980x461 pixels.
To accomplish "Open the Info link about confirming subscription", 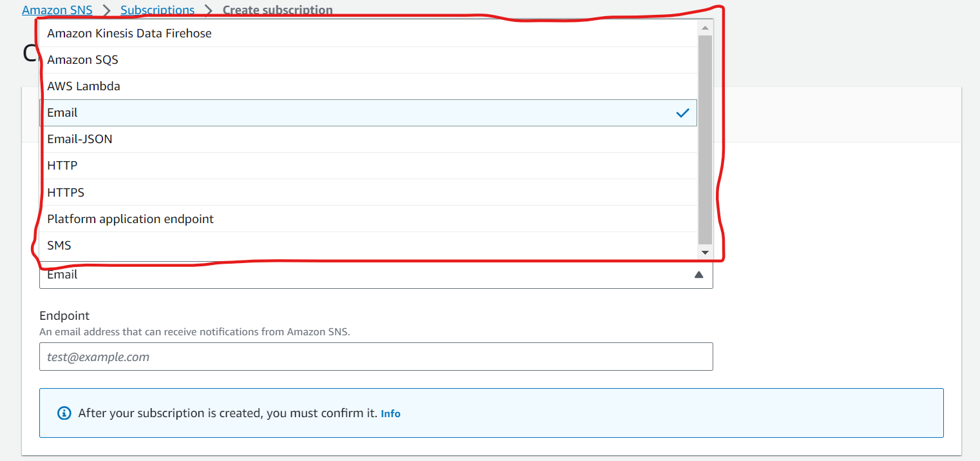I will 390,414.
